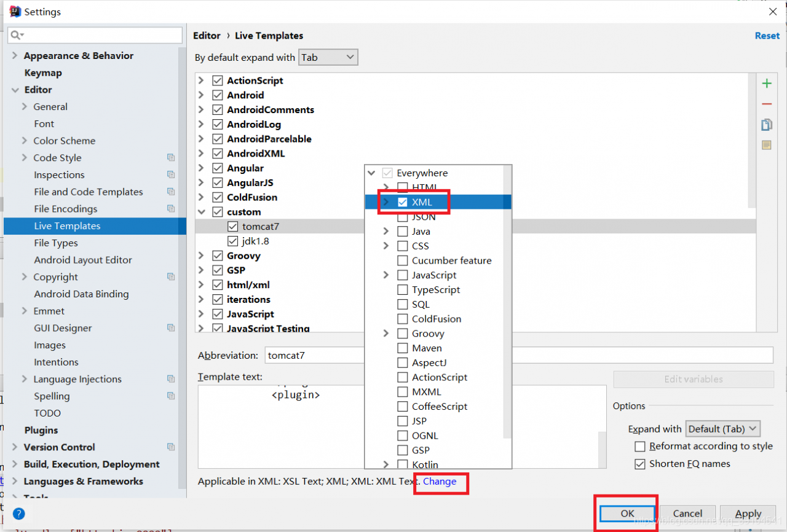787x532 pixels.
Task: Click the project-level icon beside Code Style
Action: (171, 158)
